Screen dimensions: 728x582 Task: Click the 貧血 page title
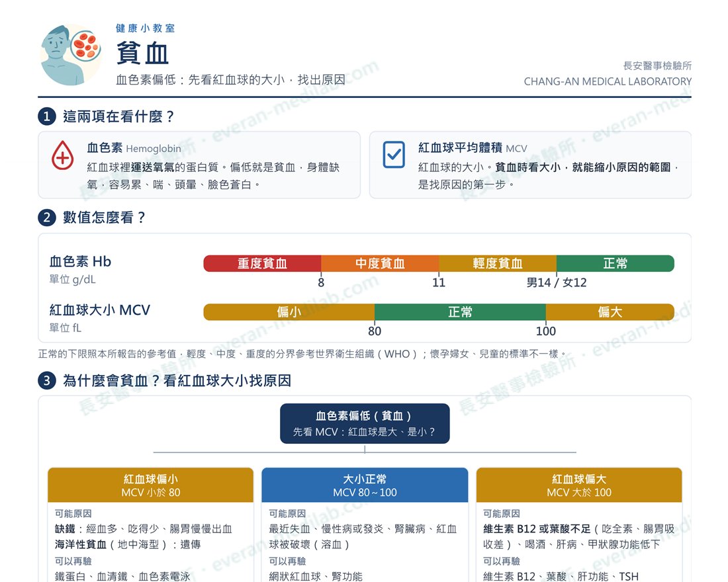[142, 53]
